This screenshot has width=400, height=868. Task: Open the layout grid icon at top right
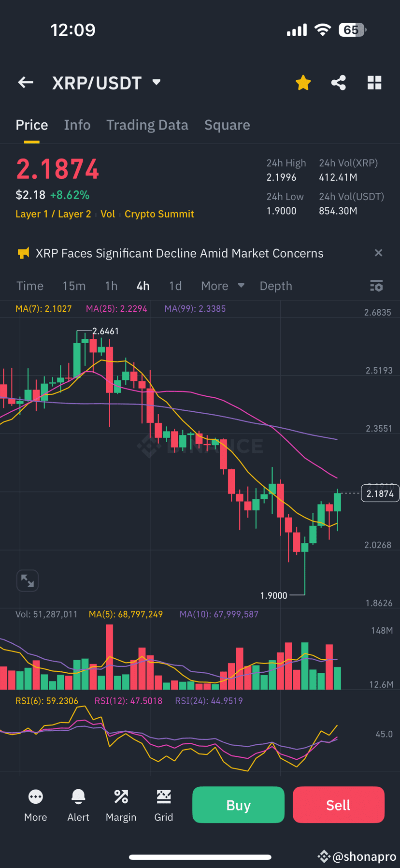pos(374,82)
